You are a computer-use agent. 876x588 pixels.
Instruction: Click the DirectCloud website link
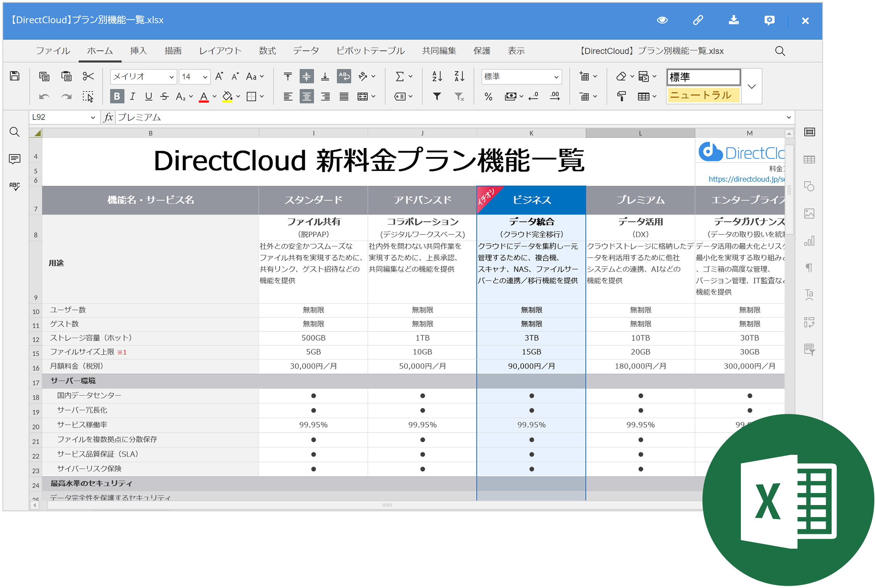point(741,180)
